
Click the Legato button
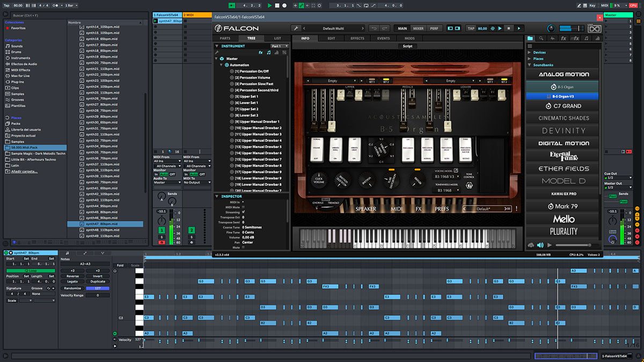coord(72,282)
